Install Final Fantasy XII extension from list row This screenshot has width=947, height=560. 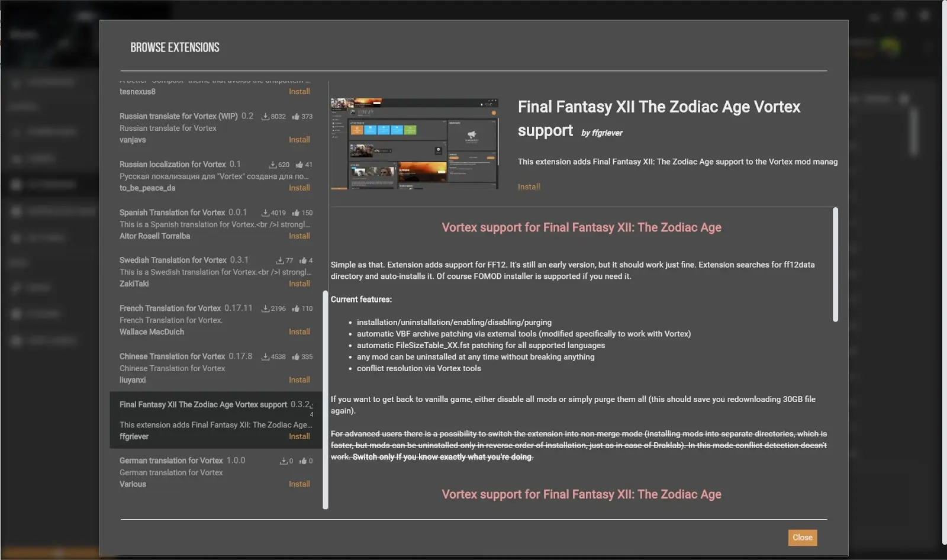pyautogui.click(x=299, y=436)
